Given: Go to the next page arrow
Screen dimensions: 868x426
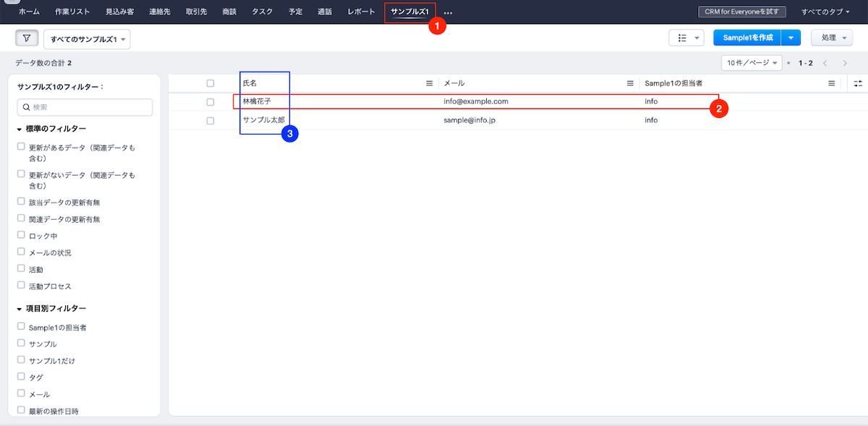Looking at the screenshot, I should (x=845, y=63).
